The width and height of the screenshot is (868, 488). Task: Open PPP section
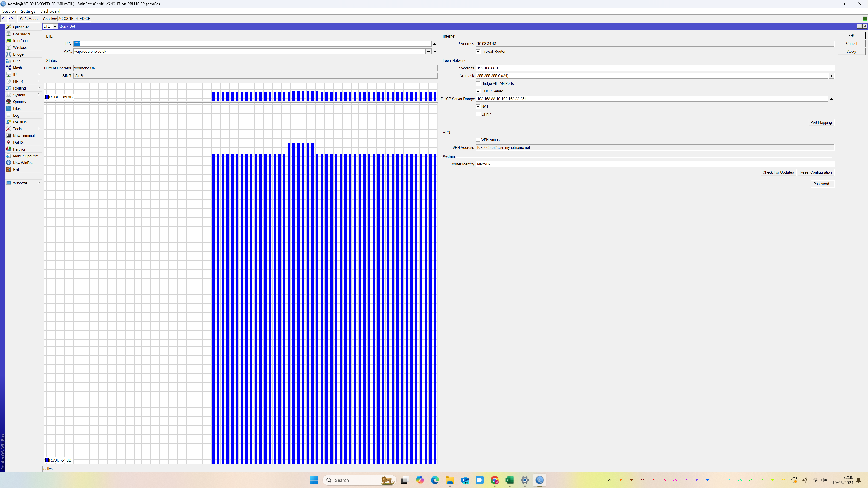16,61
